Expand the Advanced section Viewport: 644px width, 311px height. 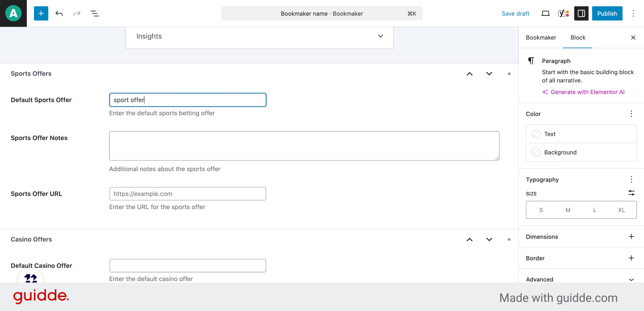point(631,279)
